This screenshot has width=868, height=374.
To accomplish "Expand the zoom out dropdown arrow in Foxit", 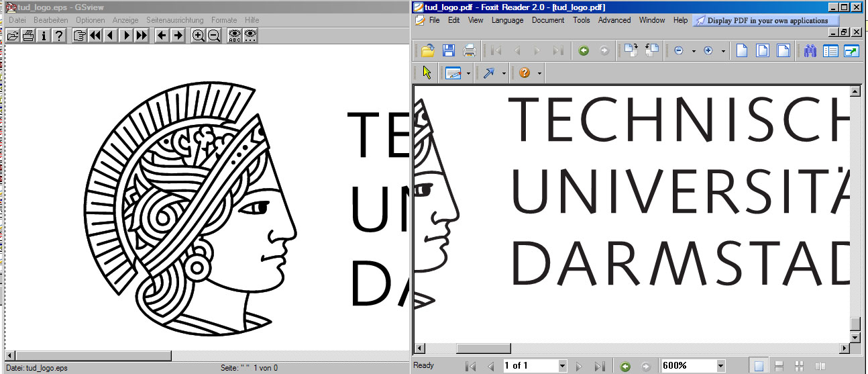I will pyautogui.click(x=694, y=51).
